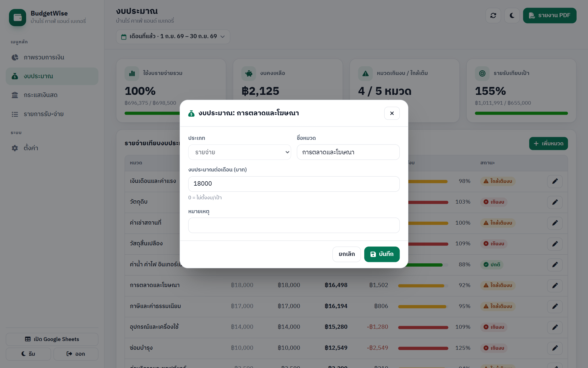Toggle dark mode with top moon icon

click(512, 16)
